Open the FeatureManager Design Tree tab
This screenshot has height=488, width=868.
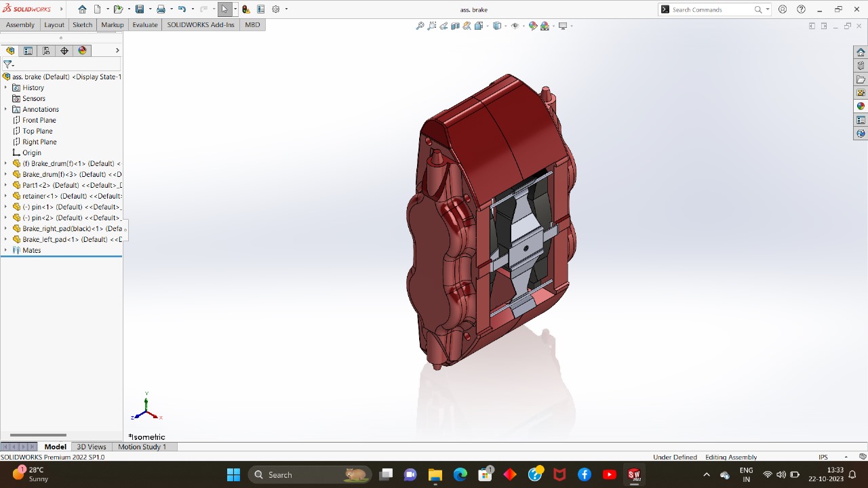point(10,51)
